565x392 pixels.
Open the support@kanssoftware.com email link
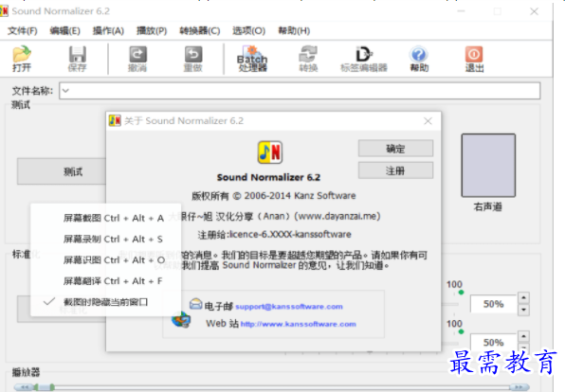point(289,307)
